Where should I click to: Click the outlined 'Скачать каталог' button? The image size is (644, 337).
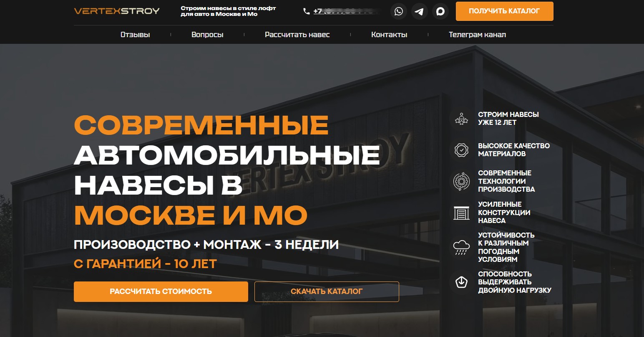pos(327,291)
